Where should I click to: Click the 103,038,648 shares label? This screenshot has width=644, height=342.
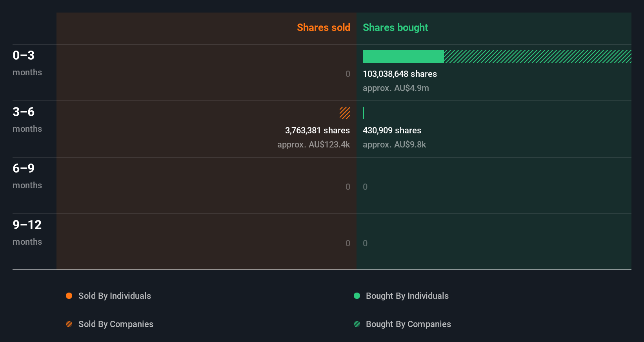pyautogui.click(x=400, y=74)
